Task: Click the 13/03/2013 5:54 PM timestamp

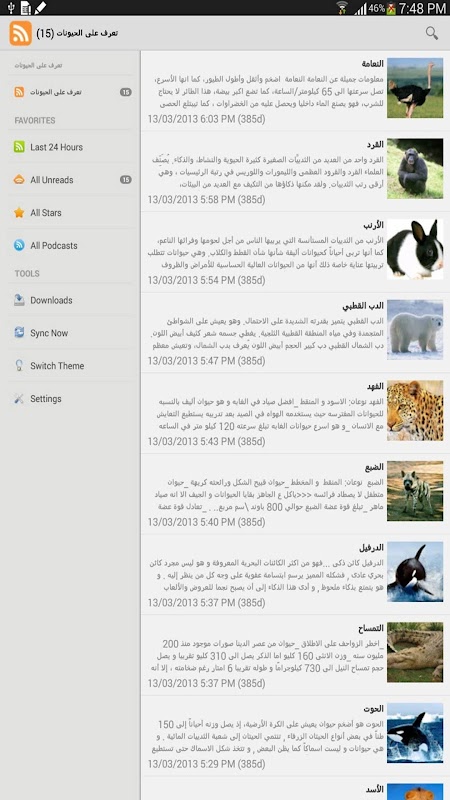Action: [206, 280]
